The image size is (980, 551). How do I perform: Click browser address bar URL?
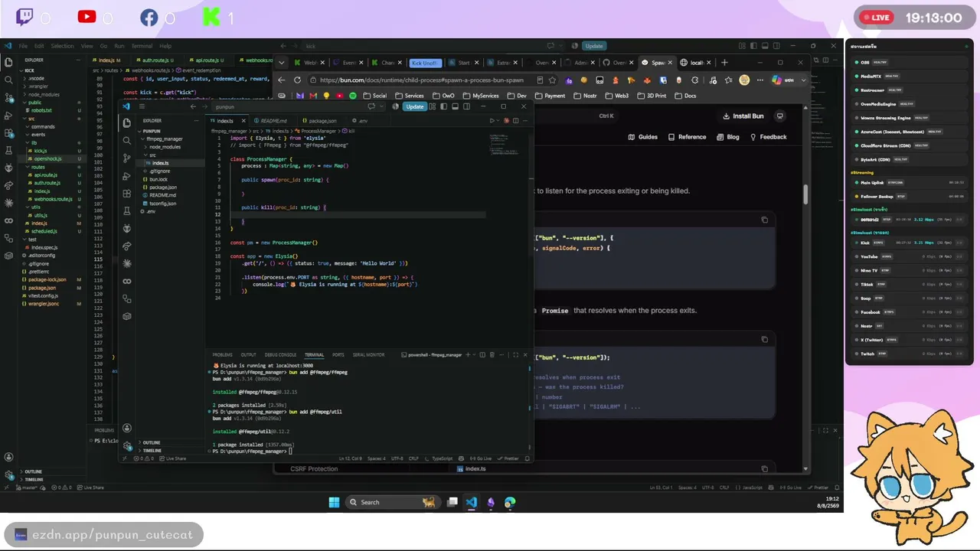click(x=422, y=80)
